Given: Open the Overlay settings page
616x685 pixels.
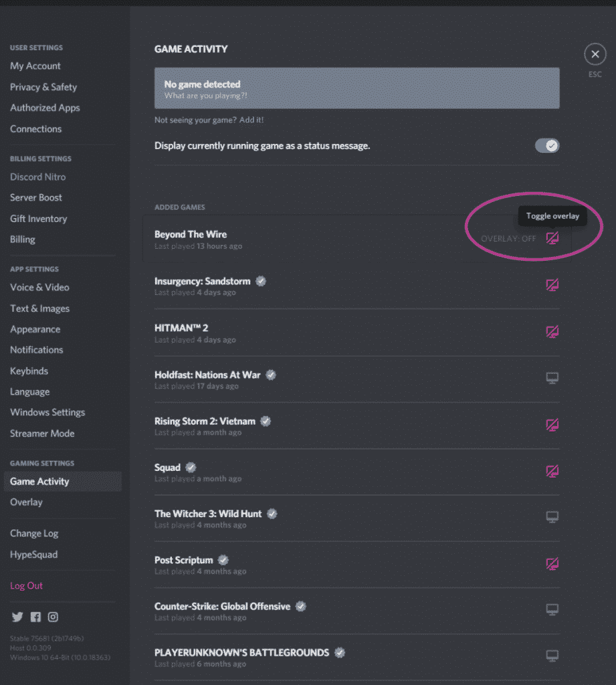Looking at the screenshot, I should pos(26,502).
